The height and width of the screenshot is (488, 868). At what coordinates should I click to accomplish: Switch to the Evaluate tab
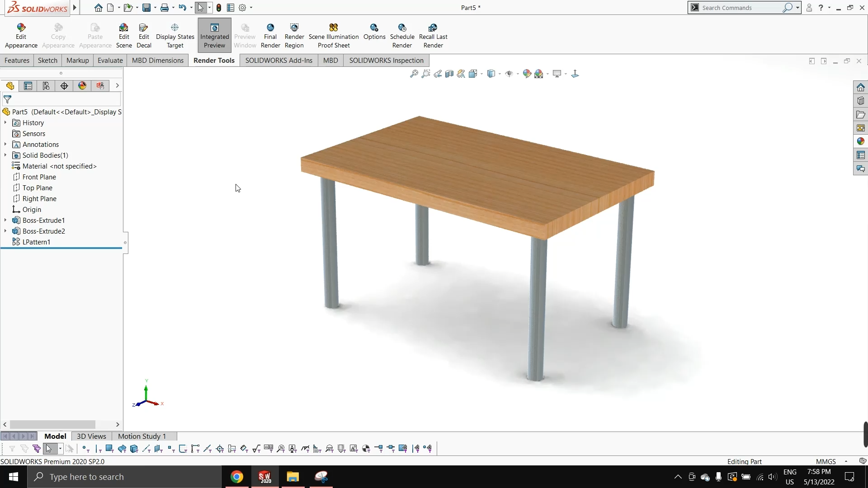click(110, 61)
